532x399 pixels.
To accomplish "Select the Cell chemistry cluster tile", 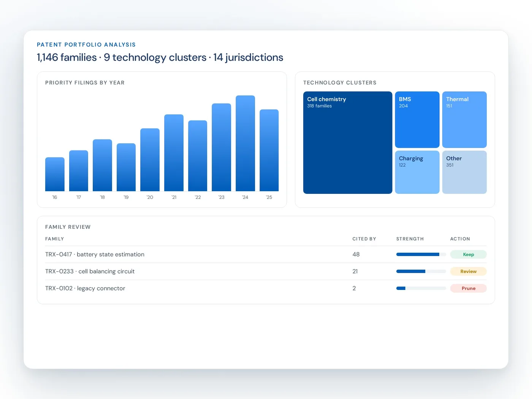I will 348,142.
